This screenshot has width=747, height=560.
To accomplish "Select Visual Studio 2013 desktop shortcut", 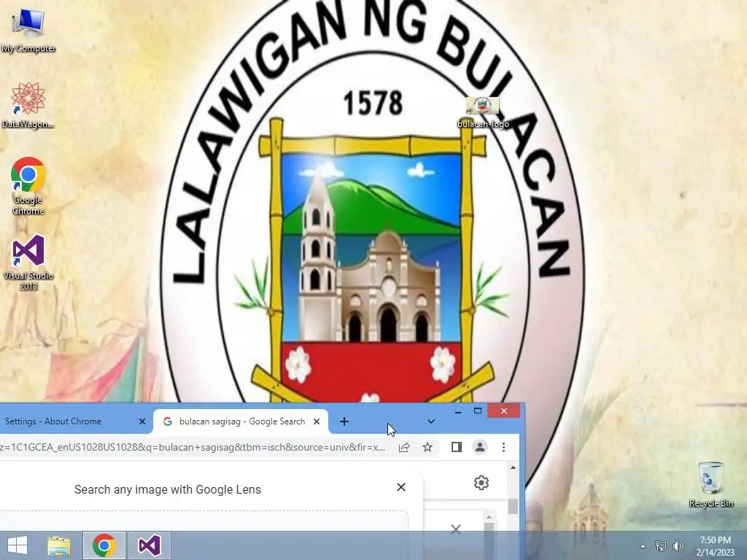I will point(28,262).
